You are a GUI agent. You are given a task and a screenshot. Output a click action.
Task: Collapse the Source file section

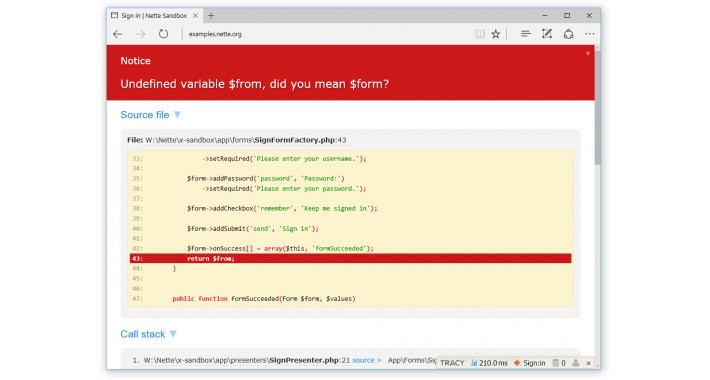click(x=150, y=115)
